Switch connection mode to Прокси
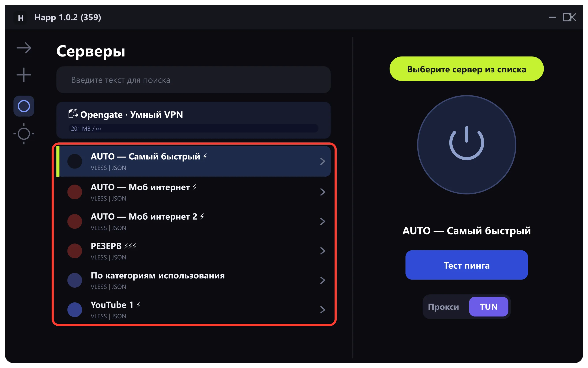This screenshot has height=368, width=588. point(443,307)
